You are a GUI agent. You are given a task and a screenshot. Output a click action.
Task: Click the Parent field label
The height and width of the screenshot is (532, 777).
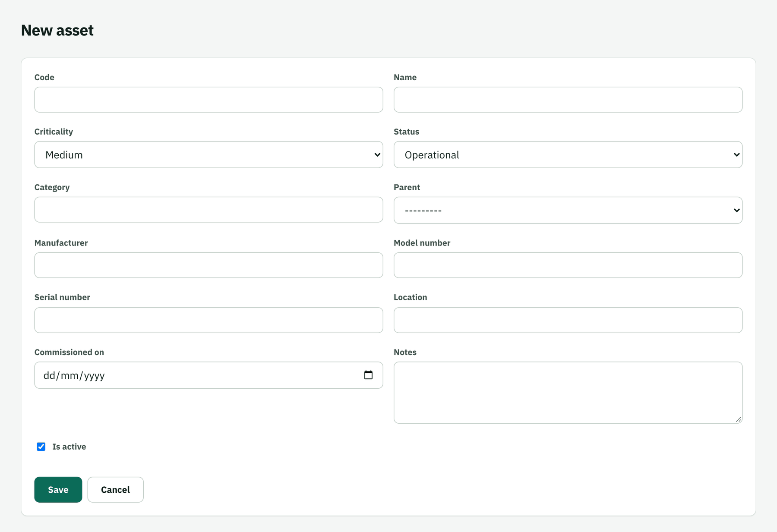tap(407, 187)
